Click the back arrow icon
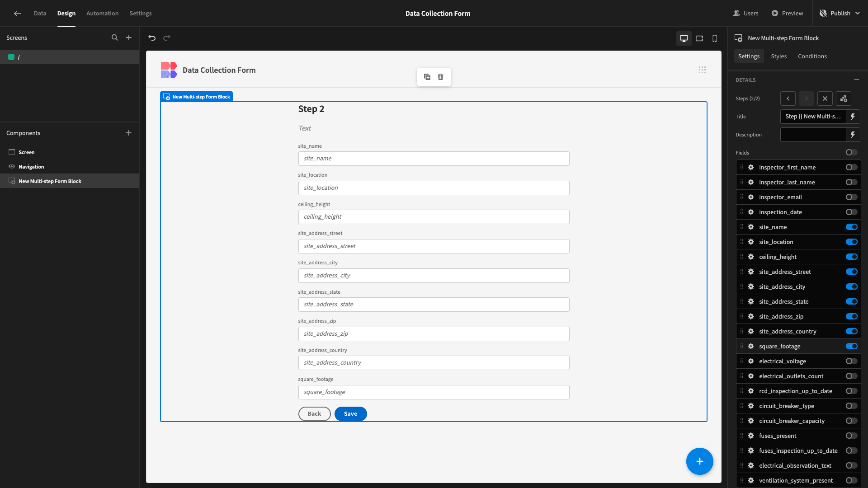The image size is (868, 488). (17, 14)
